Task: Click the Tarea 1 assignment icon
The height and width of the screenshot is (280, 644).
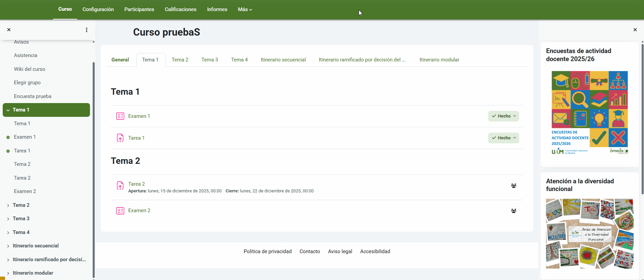Action: [120, 138]
